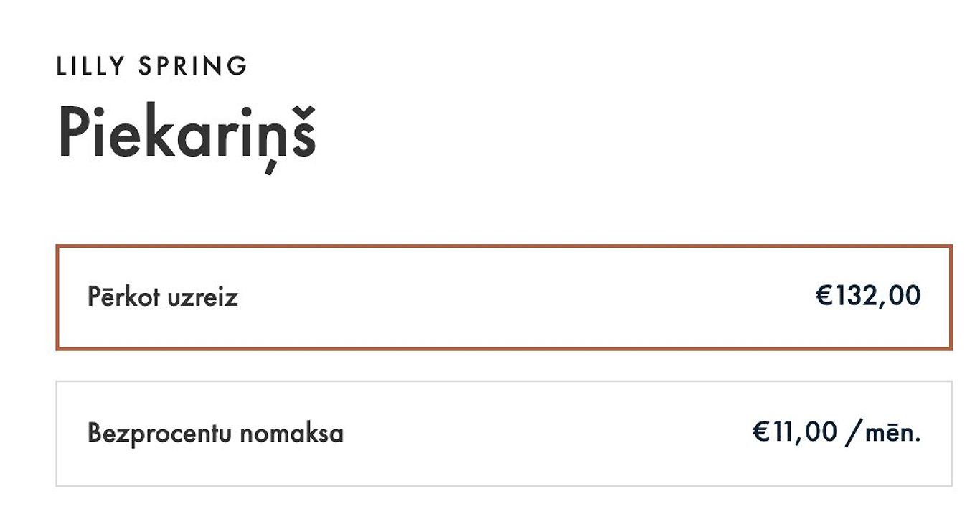Click the €132,00 price
Viewport: 980px width, 532px height.
coord(868,296)
